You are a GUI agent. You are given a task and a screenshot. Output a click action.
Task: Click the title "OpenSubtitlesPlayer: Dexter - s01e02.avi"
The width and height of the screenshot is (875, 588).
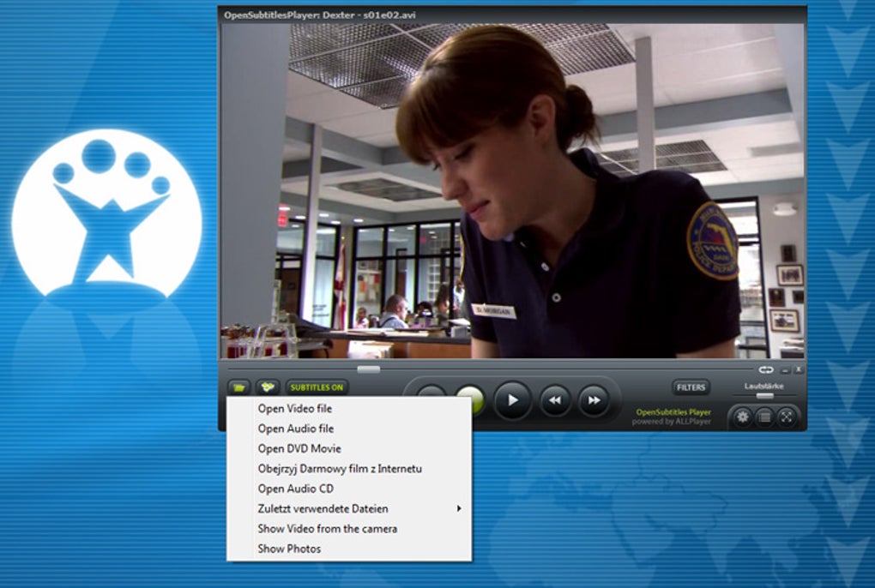tap(320, 15)
